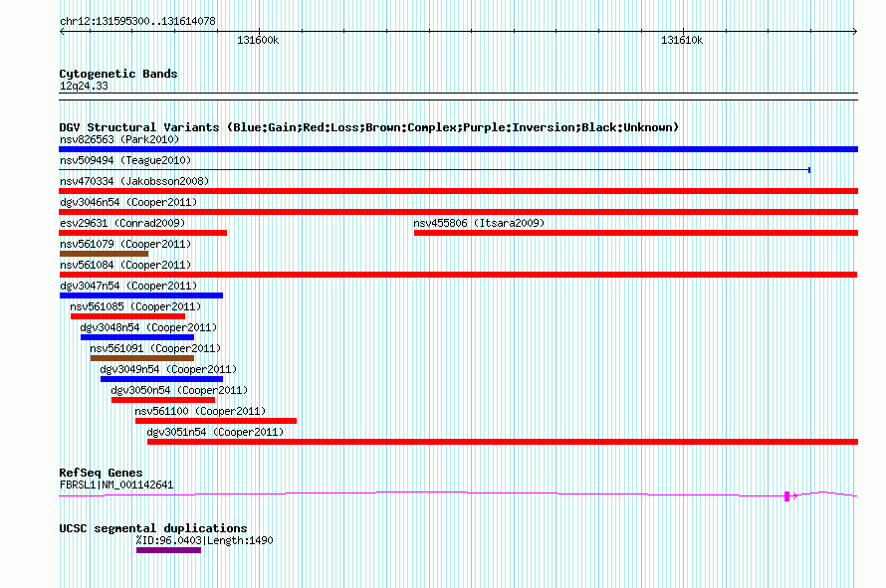The width and height of the screenshot is (886, 588).
Task: Click the nsv470334 (Jakobsson2008) red loss bar
Action: (458, 191)
